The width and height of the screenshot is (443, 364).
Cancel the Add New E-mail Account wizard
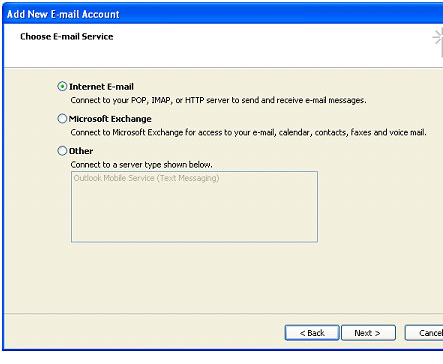(424, 333)
